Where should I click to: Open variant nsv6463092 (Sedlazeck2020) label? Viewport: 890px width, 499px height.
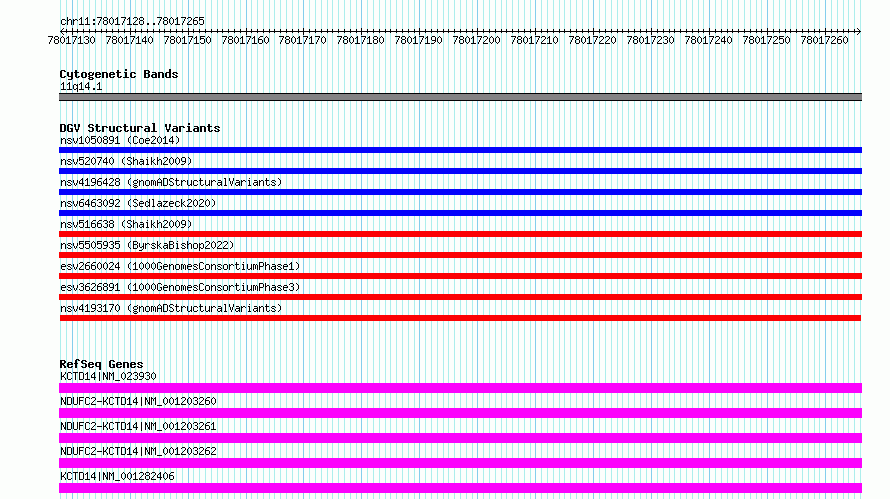click(138, 203)
